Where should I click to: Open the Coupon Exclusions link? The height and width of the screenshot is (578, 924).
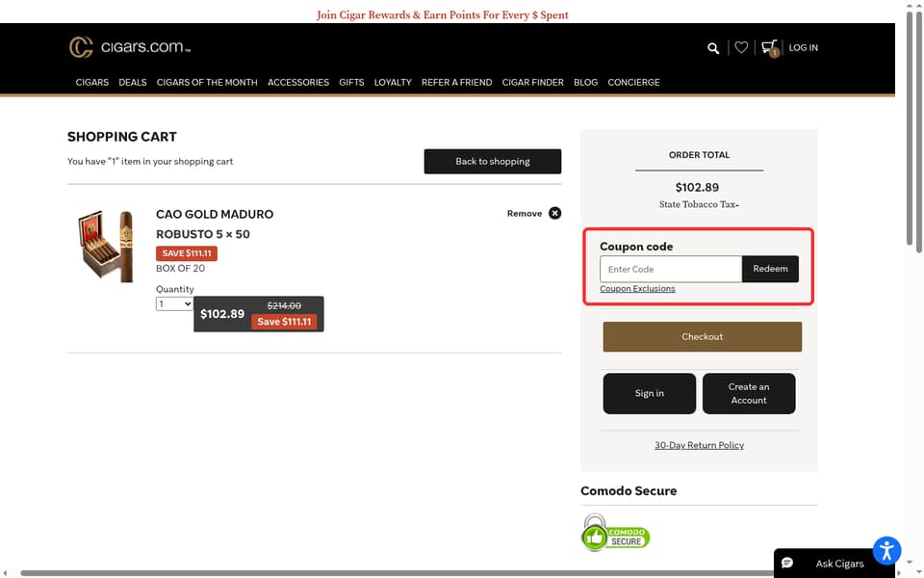637,288
